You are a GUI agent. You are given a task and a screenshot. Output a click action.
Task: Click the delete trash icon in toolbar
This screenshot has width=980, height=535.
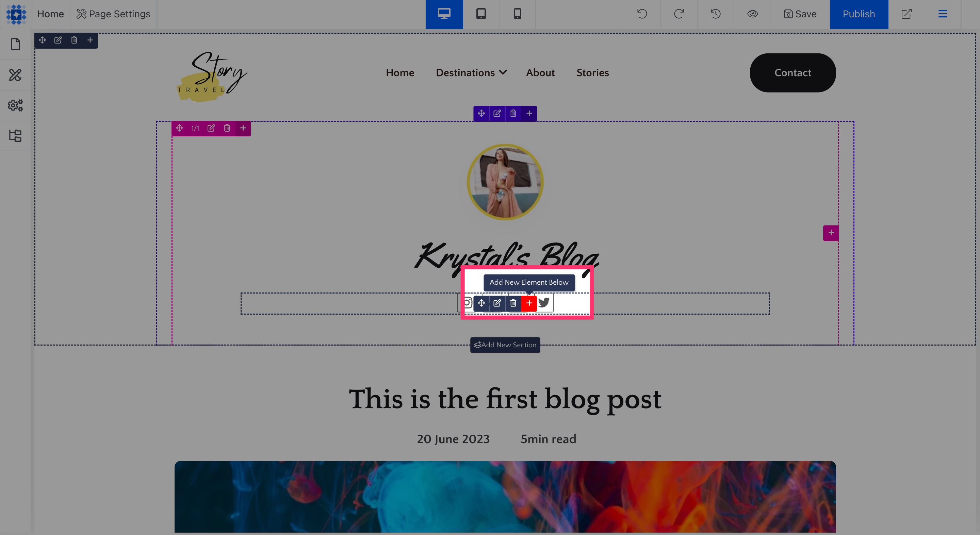point(513,302)
